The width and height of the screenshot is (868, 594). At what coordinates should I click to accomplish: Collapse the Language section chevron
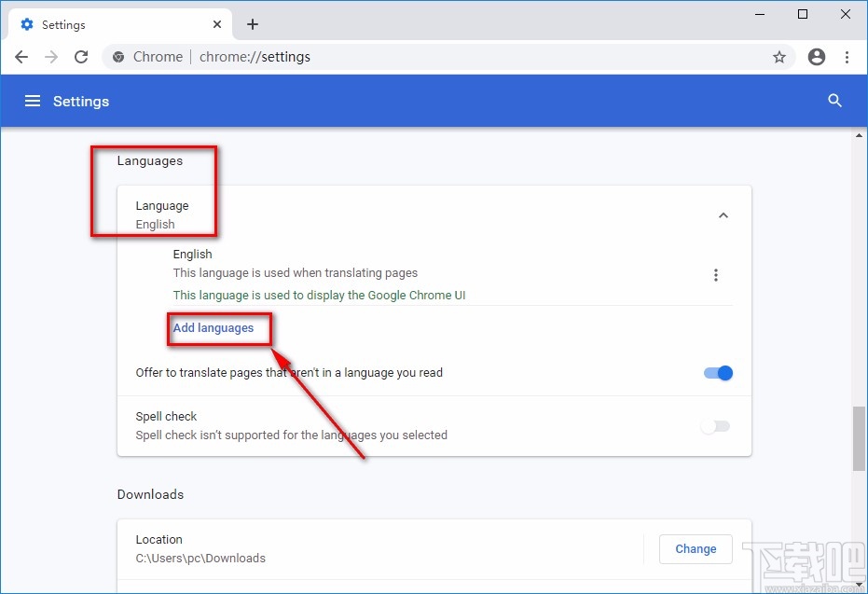(723, 215)
